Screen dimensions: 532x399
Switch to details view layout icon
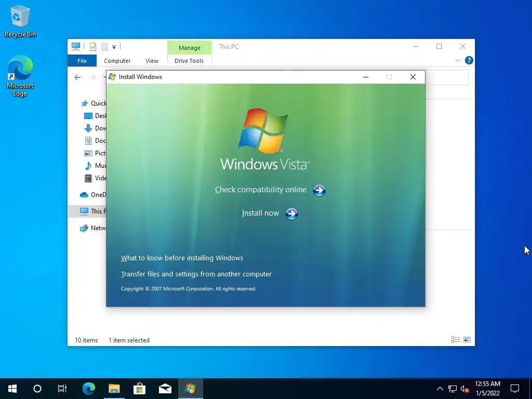pos(456,340)
